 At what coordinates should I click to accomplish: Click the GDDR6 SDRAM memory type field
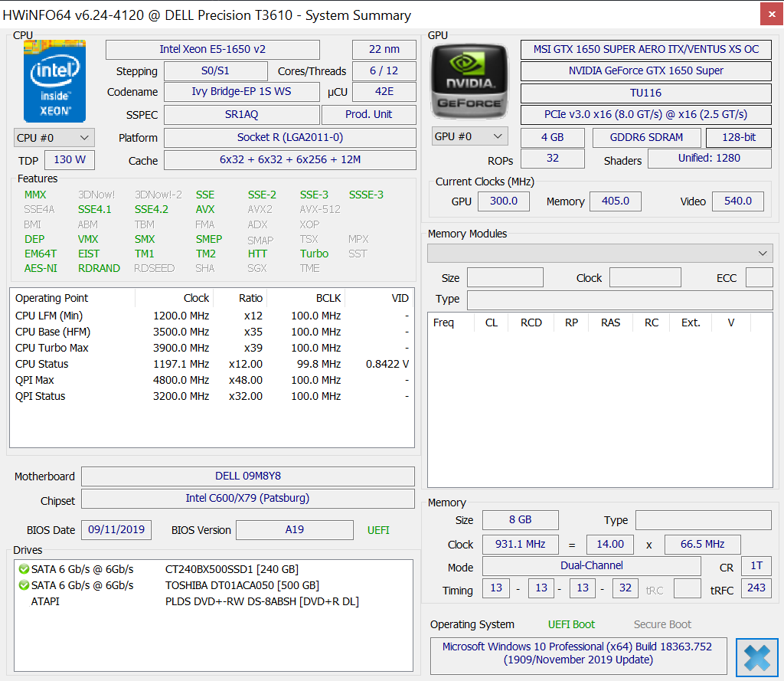point(646,138)
